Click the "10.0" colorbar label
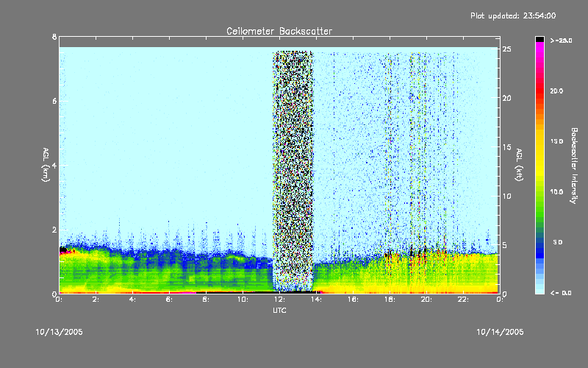This screenshot has height=368, width=588. pyautogui.click(x=556, y=191)
